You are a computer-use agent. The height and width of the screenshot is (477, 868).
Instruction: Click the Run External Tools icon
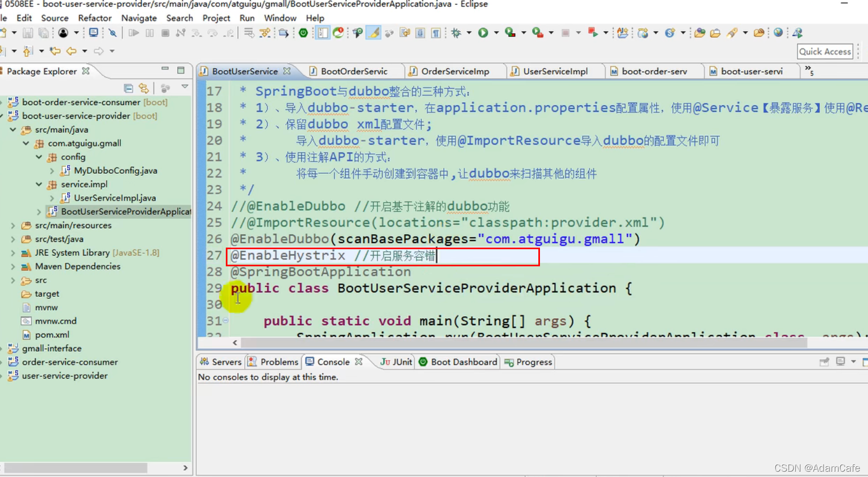click(x=538, y=33)
